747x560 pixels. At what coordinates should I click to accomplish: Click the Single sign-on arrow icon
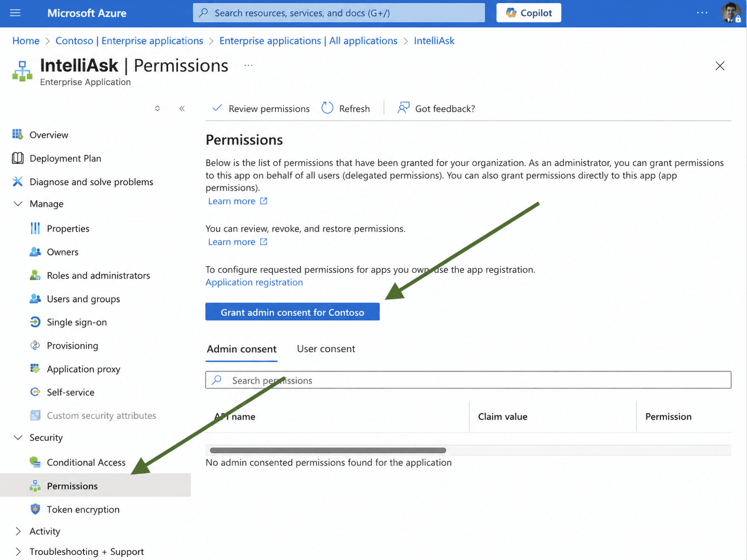pos(35,322)
